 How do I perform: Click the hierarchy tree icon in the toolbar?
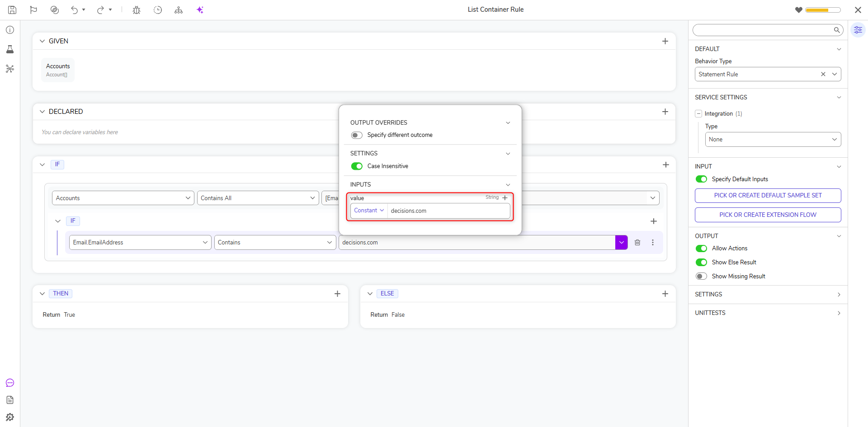[179, 9]
